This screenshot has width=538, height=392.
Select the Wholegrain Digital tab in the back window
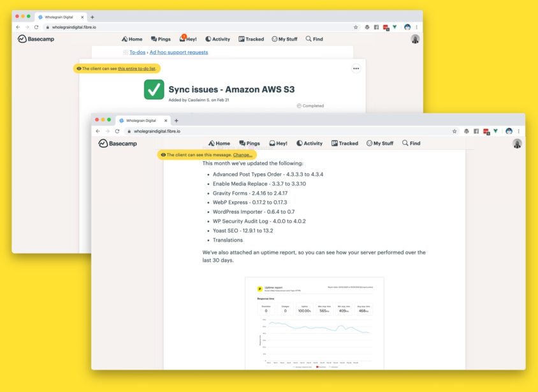pyautogui.click(x=61, y=17)
